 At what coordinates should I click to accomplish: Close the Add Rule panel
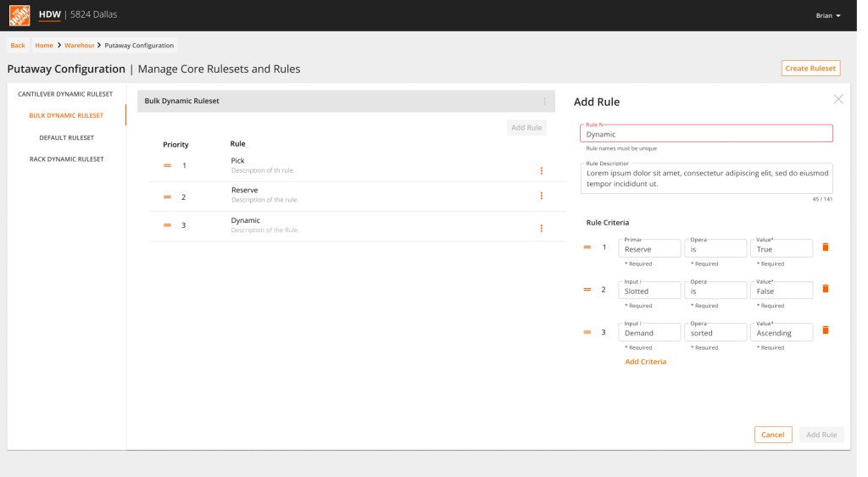[838, 99]
